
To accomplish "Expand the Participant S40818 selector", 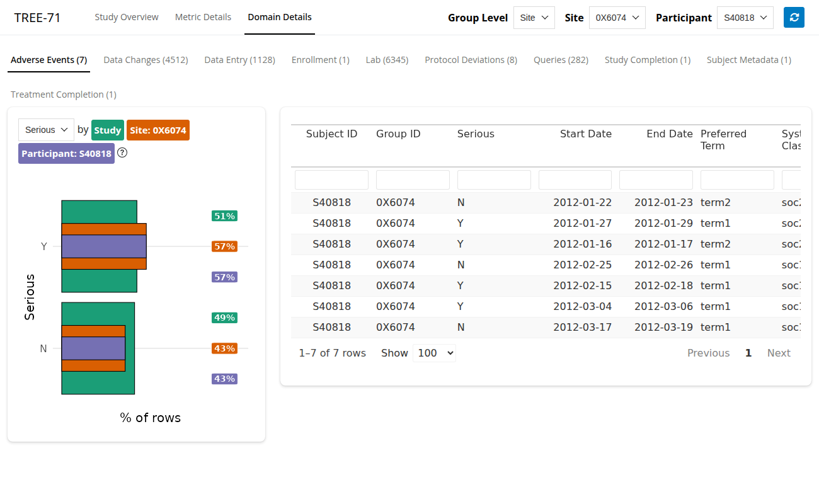I will (x=745, y=18).
